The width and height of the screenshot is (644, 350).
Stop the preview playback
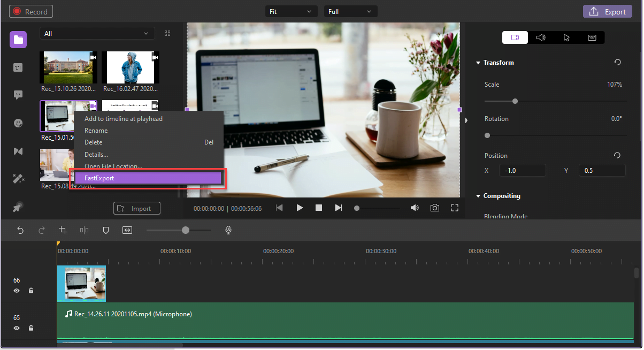click(319, 208)
